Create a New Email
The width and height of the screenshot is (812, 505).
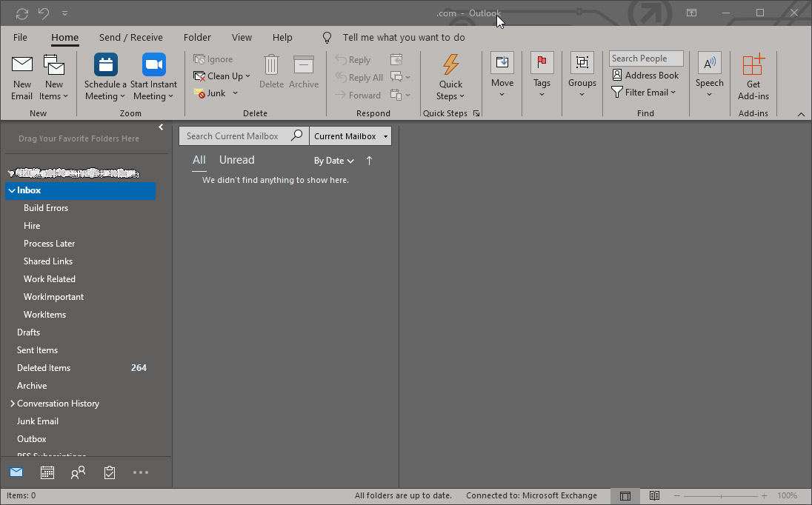coord(21,78)
